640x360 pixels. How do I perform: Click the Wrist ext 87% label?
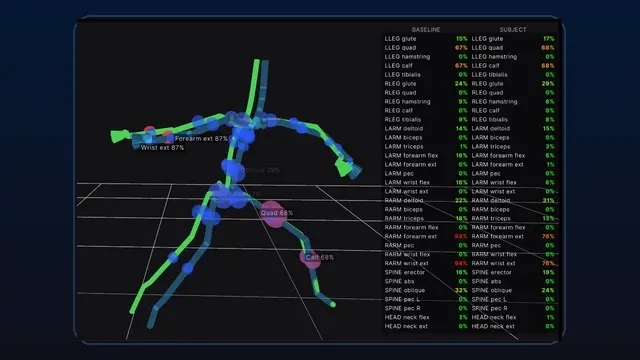(x=162, y=148)
